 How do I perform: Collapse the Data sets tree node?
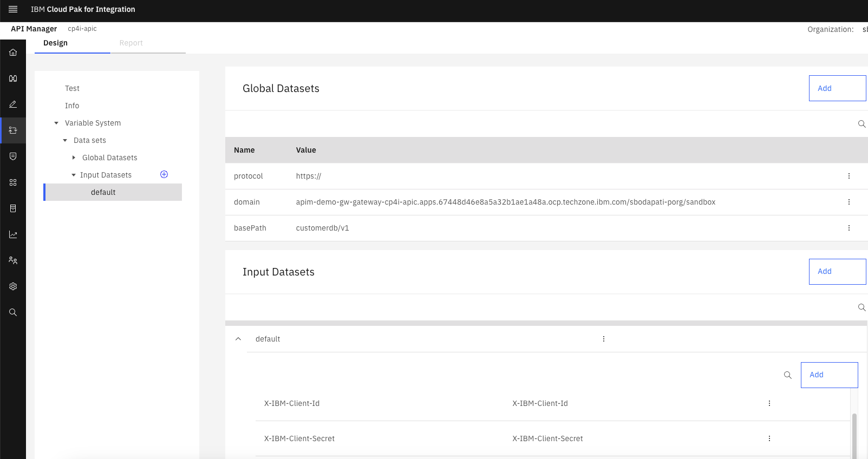[65, 140]
